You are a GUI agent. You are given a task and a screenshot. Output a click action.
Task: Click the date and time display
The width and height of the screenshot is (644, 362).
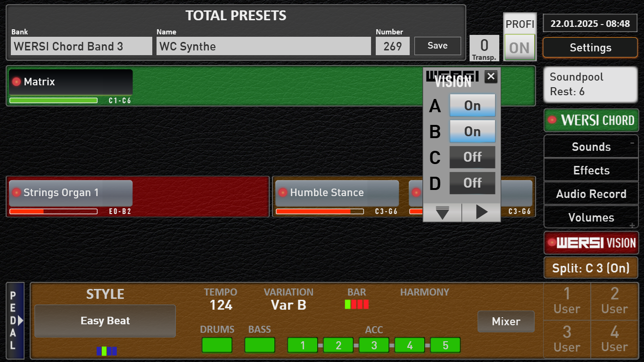(590, 24)
